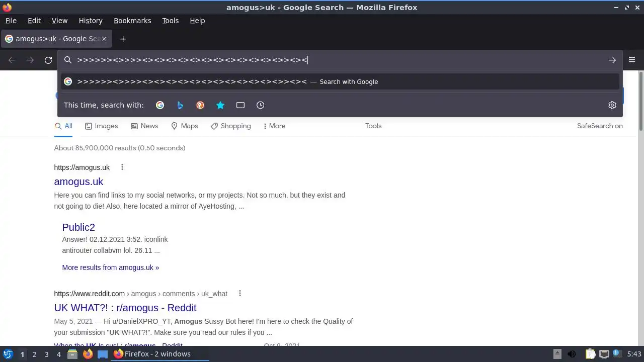This screenshot has width=644, height=362.
Task: Expand the More search categories dropdown
Action: (x=274, y=126)
